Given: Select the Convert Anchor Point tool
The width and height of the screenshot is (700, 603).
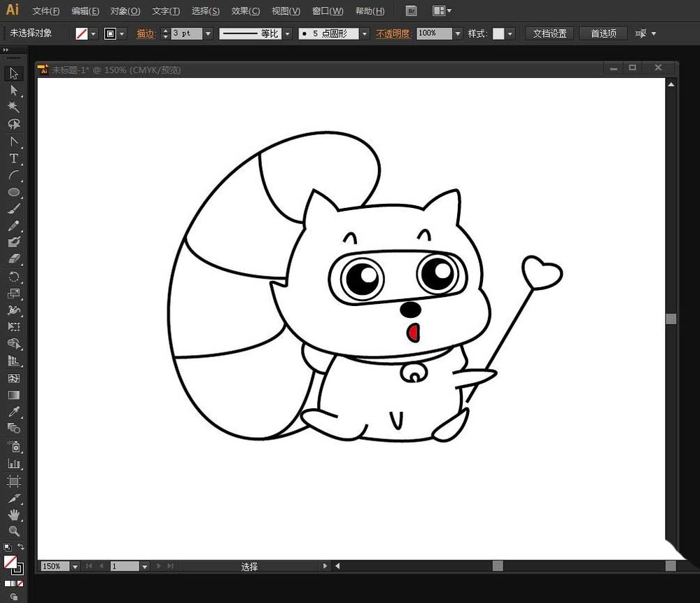Looking at the screenshot, I should pyautogui.click(x=14, y=141).
